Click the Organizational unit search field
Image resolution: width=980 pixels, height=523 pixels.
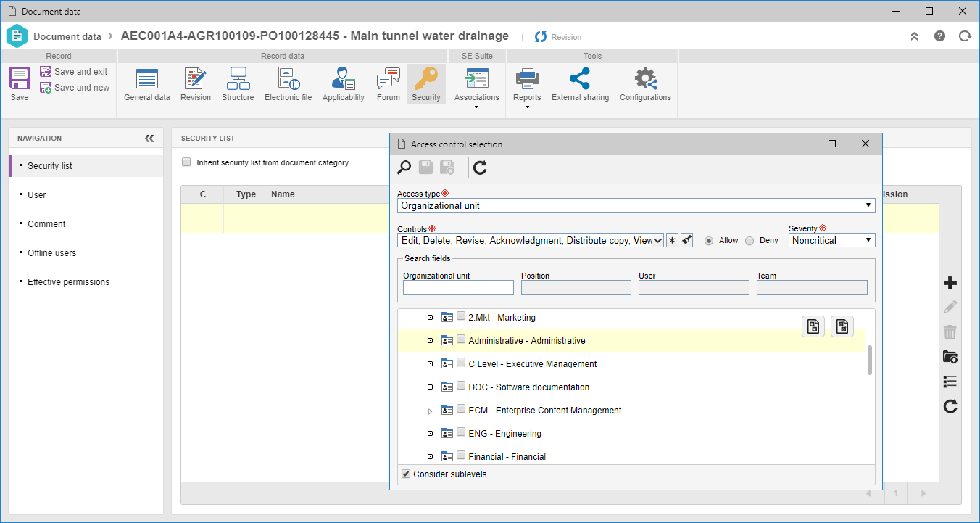click(x=458, y=287)
